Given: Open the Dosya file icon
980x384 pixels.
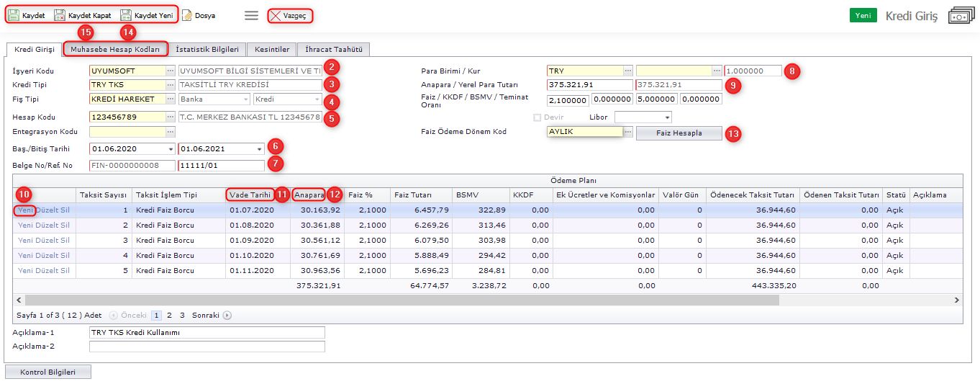Looking at the screenshot, I should pos(186,15).
